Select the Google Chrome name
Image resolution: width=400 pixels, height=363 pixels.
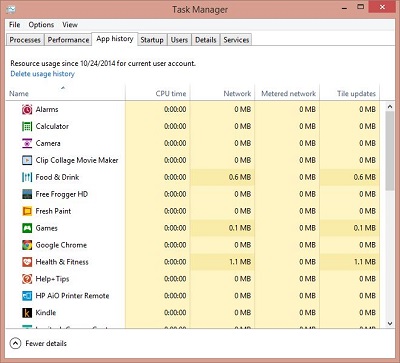(x=61, y=245)
